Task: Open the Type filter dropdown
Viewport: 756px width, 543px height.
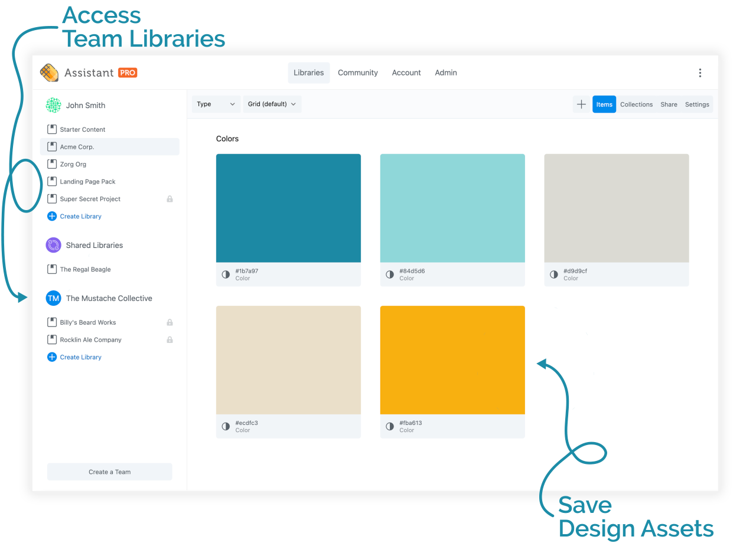Action: pyautogui.click(x=216, y=104)
